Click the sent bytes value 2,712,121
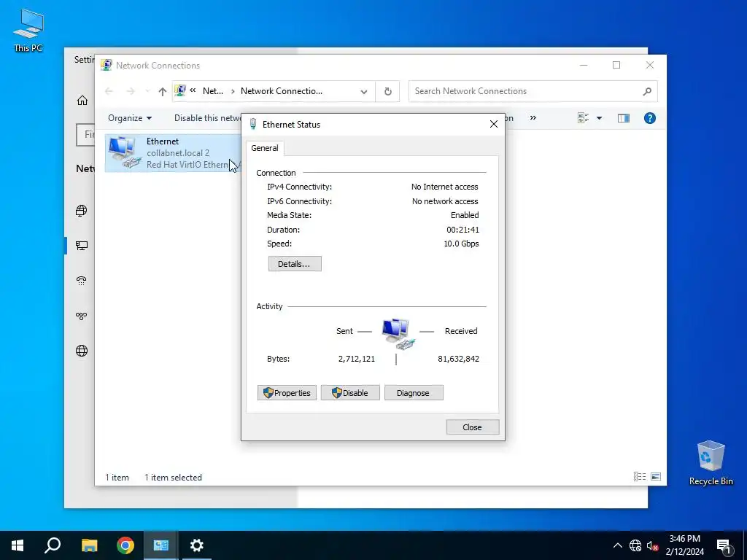The image size is (747, 560). pos(356,359)
